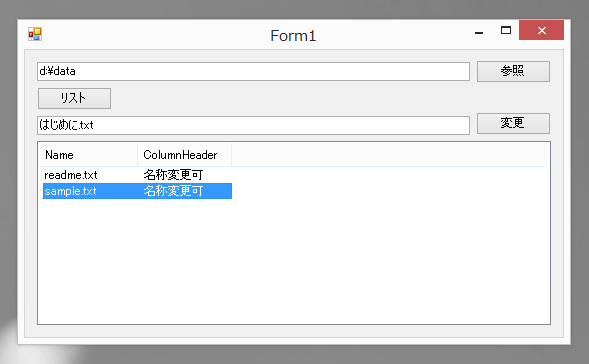
Task: Maximize the Form1 window
Action: 506,30
